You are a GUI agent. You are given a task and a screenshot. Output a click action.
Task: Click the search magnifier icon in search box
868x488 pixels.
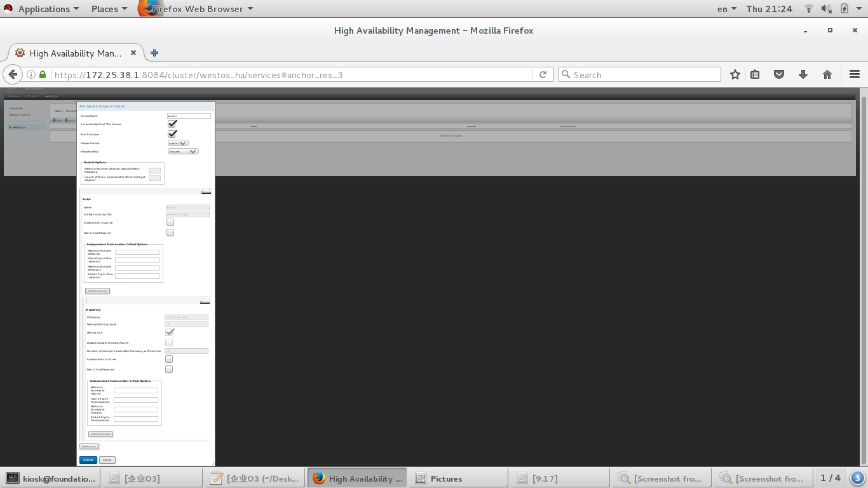click(x=566, y=74)
